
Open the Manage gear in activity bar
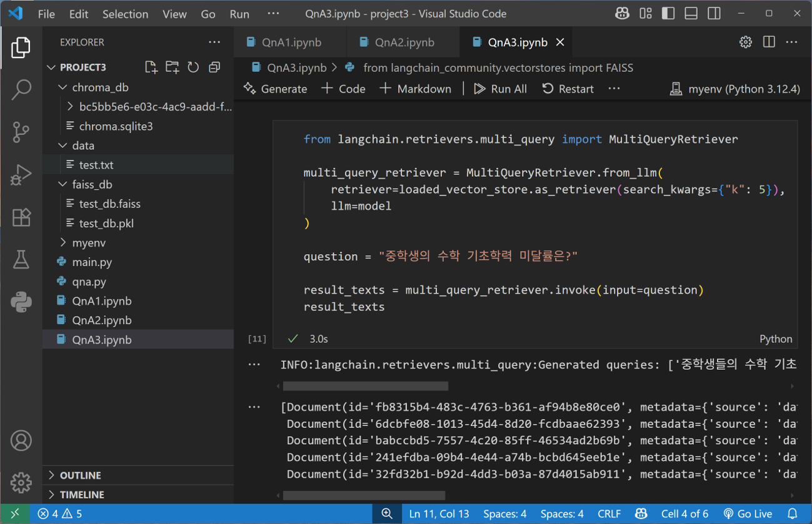coord(21,483)
